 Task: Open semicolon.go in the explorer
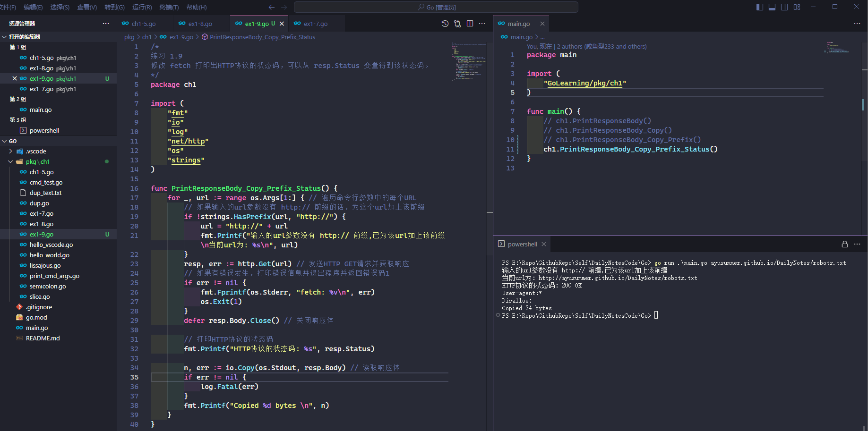pos(58,286)
